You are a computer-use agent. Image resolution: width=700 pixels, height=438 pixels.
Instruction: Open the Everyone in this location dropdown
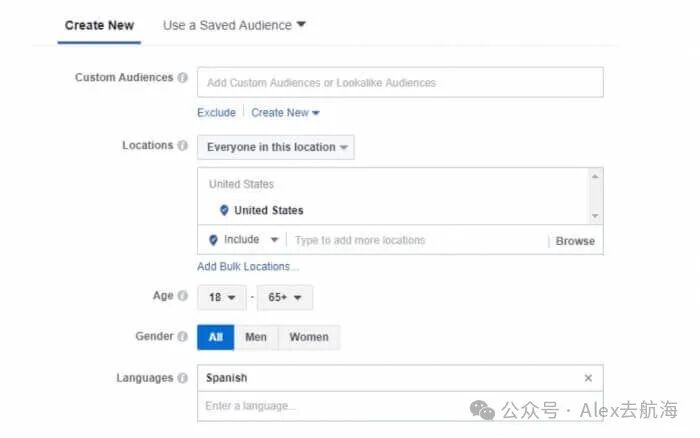276,147
